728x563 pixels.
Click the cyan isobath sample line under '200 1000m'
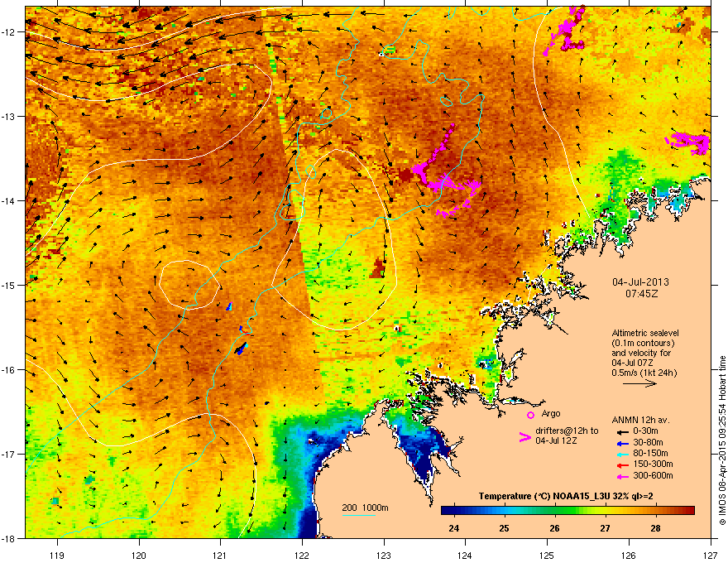[x=359, y=515]
